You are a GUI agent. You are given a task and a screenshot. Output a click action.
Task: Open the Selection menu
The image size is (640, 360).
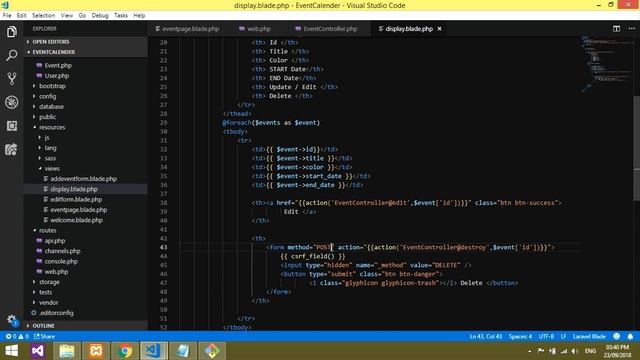click(x=43, y=16)
